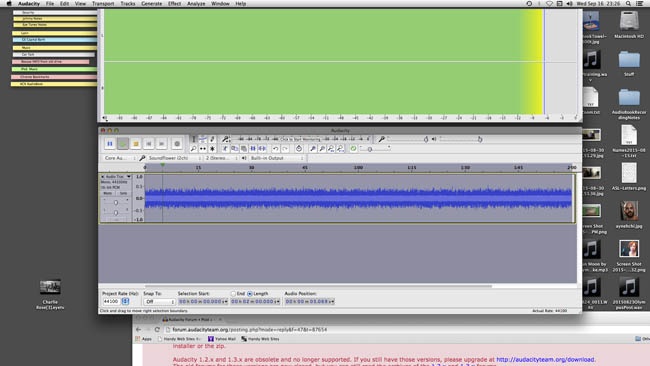Click the Paste icon in the edit toolbar
The image size is (650, 366).
244,148
